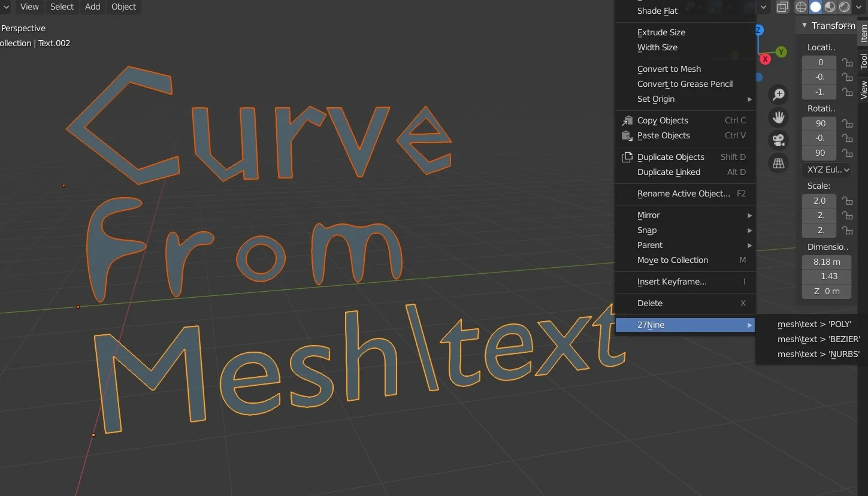Collapse the Transform panel
This screenshot has width=868, height=496.
(x=805, y=25)
